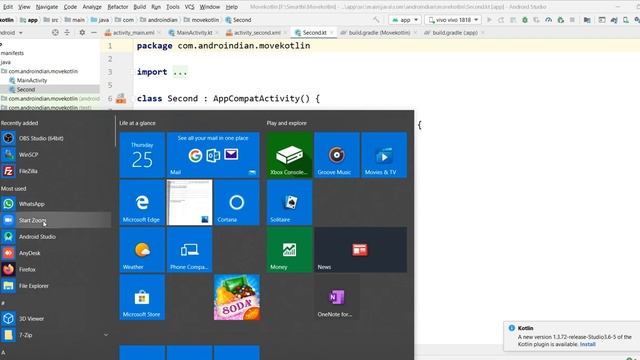Click the Profile app gauge icon

click(549, 20)
